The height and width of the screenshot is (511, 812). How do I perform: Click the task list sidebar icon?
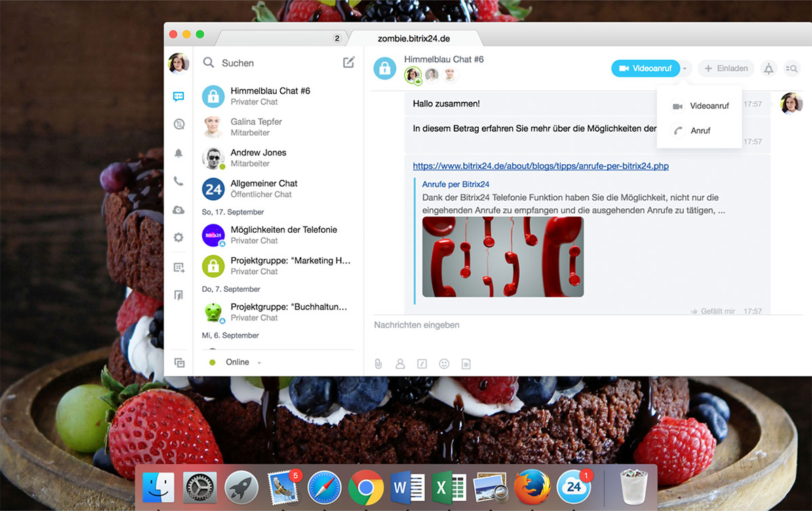tap(178, 267)
